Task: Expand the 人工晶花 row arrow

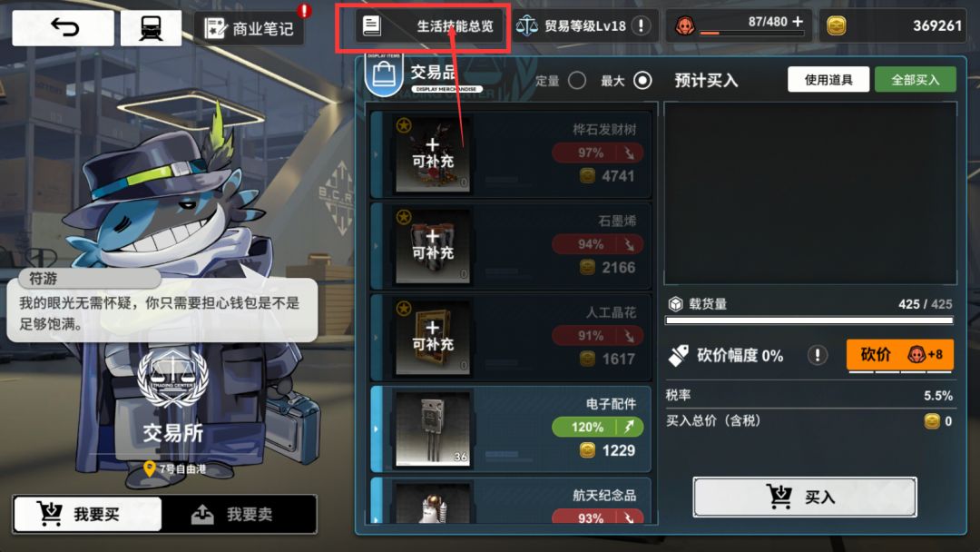Action: 376,338
